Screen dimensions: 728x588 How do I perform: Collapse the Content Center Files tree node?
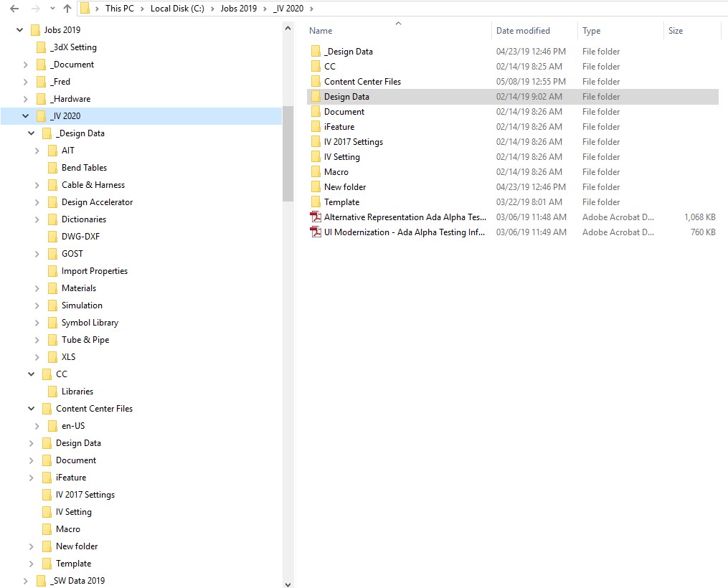(x=31, y=408)
